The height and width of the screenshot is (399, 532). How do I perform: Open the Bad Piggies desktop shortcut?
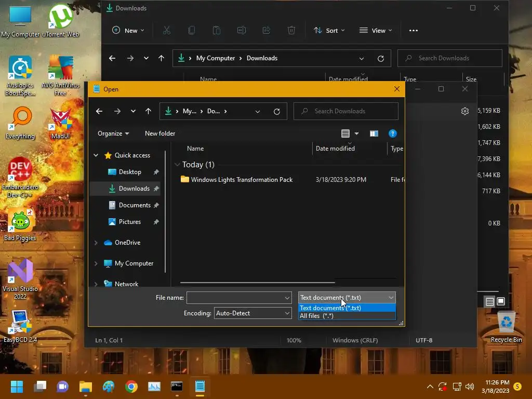(20, 224)
